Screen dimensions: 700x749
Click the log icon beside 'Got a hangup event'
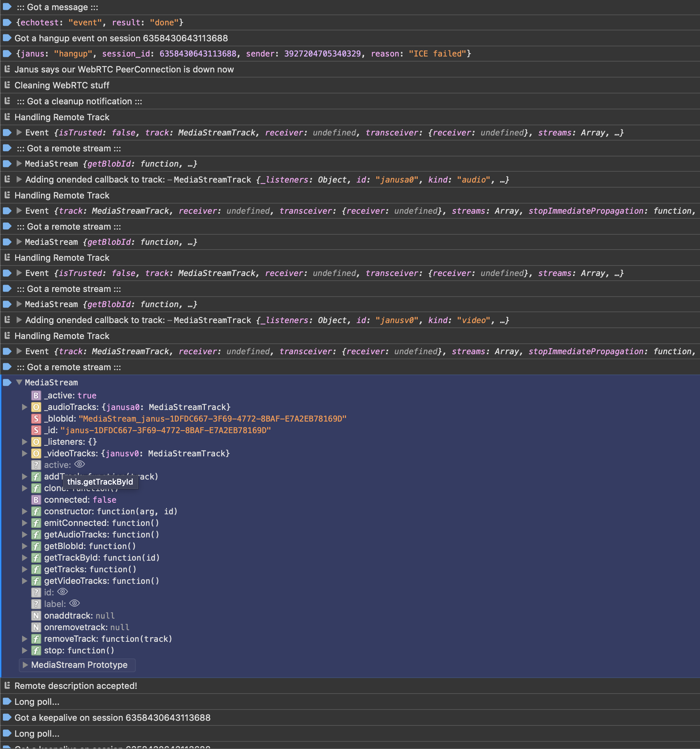(7, 38)
